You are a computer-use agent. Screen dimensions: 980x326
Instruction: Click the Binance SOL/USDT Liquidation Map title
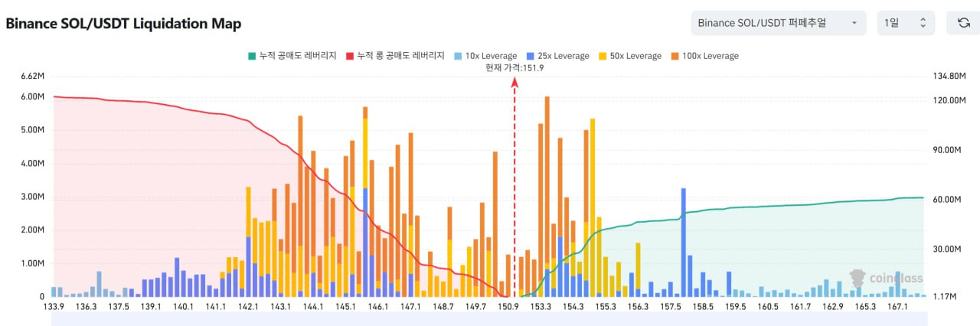tap(123, 24)
